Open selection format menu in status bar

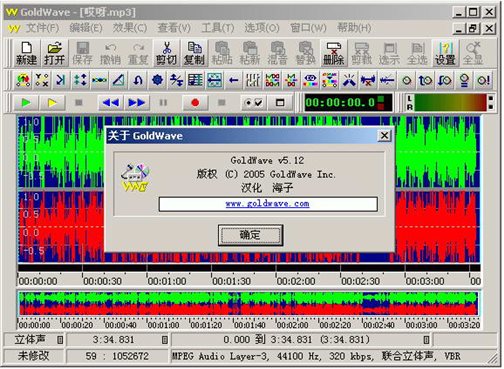(x=426, y=340)
